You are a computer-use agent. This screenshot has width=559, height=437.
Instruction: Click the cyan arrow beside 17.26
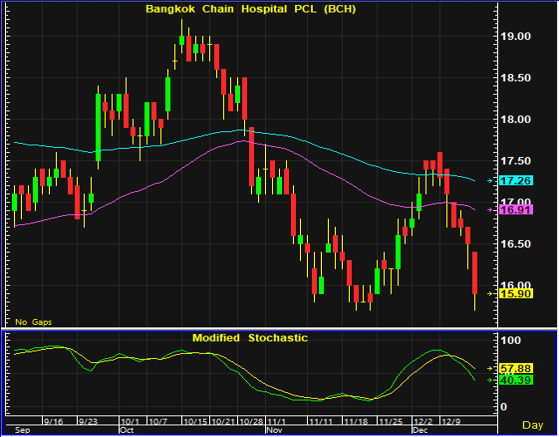pos(490,181)
